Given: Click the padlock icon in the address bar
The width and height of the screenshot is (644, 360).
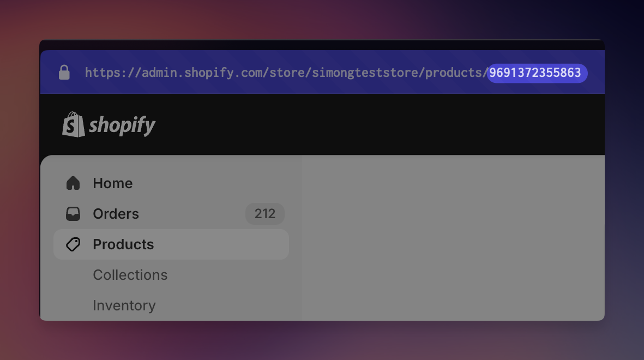Looking at the screenshot, I should (x=64, y=73).
